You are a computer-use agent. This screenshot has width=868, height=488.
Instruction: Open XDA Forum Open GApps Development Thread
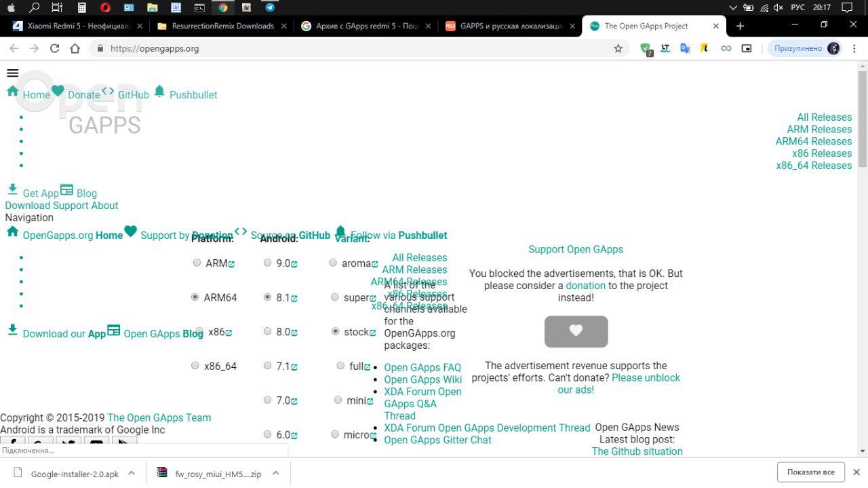click(487, 428)
